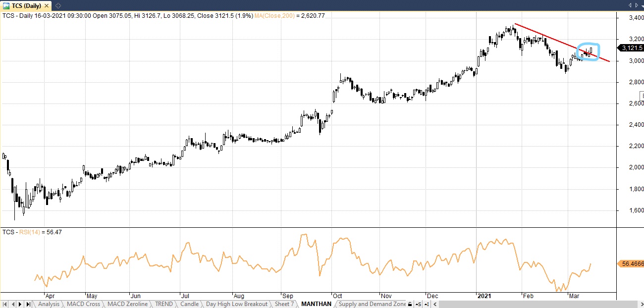Click the Jul month label
The image size is (644, 308).
(x=185, y=295)
